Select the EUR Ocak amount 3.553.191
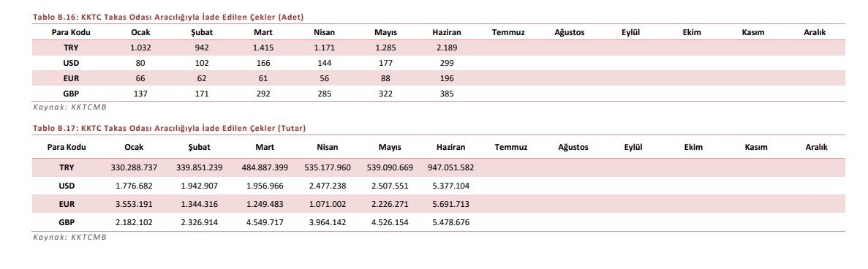The height and width of the screenshot is (269, 868). (134, 204)
